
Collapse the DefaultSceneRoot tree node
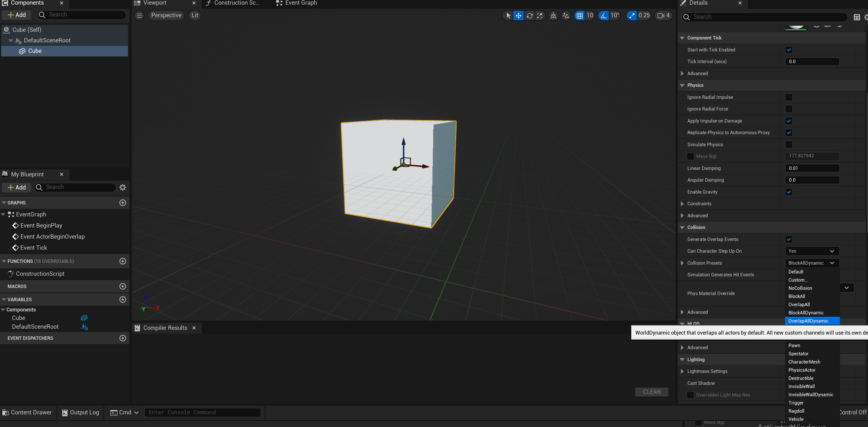pos(11,40)
